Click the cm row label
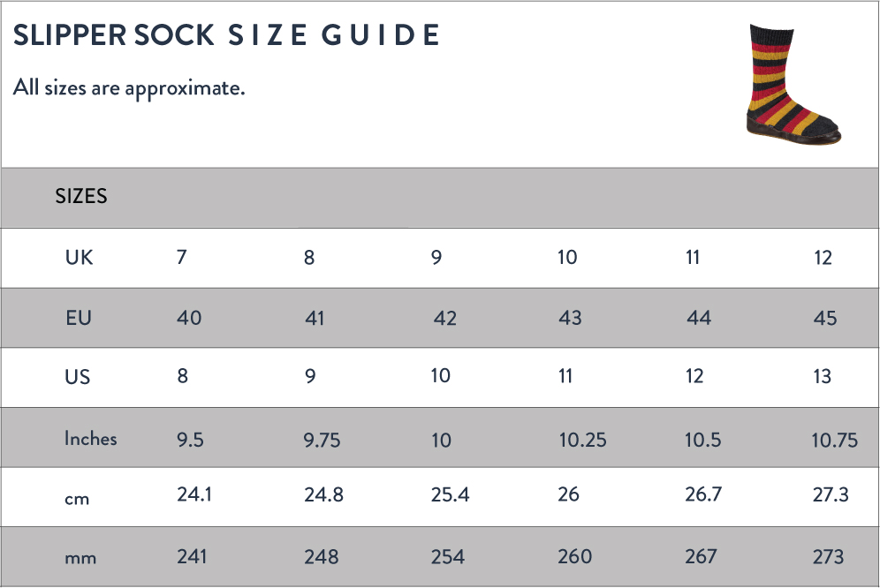The height and width of the screenshot is (588, 880). [x=77, y=499]
